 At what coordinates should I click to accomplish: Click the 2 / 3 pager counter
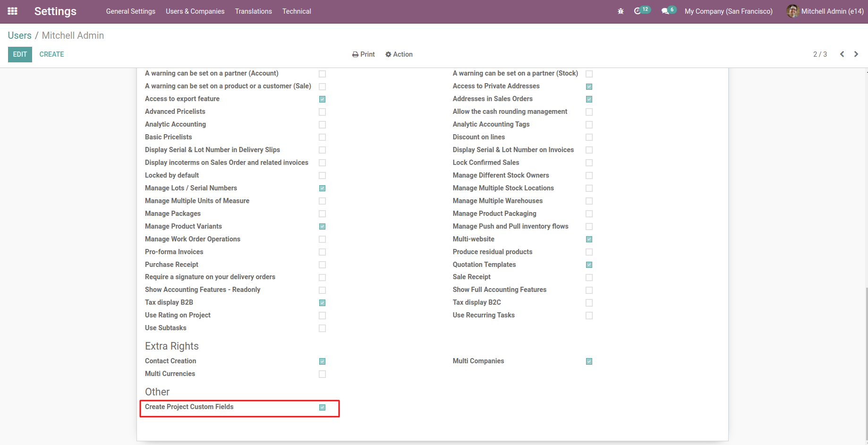point(820,54)
